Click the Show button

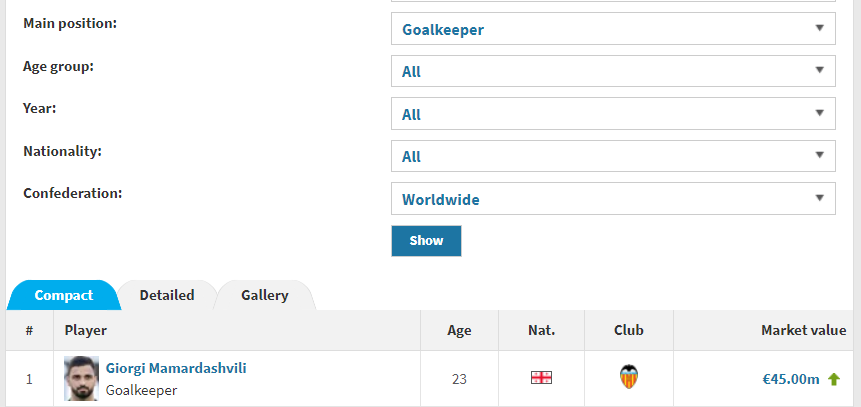click(x=426, y=241)
